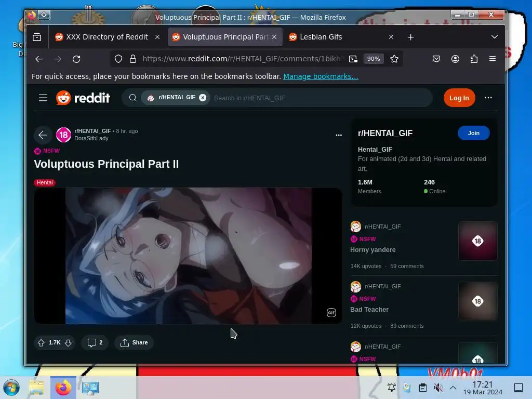Reload the page in Firefox

pos(76,59)
